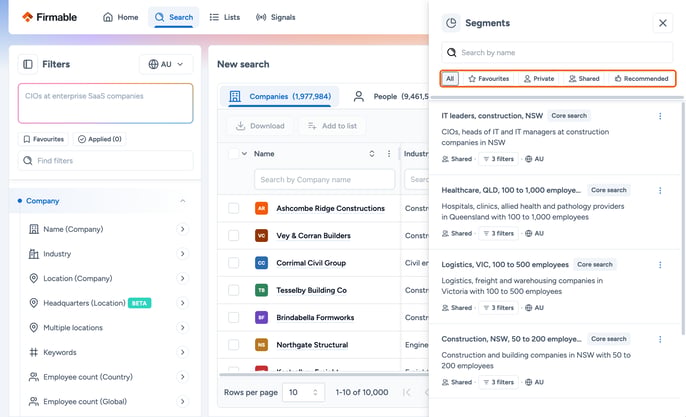Expand the Multiple locations filter
The height and width of the screenshot is (417, 686).
pyautogui.click(x=182, y=328)
